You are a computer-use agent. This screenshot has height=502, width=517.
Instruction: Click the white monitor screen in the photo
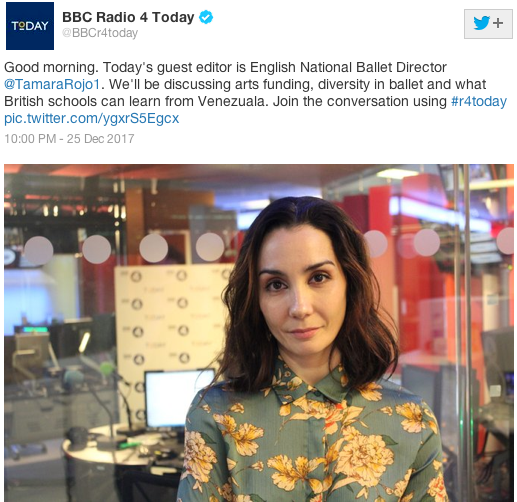click(x=179, y=398)
